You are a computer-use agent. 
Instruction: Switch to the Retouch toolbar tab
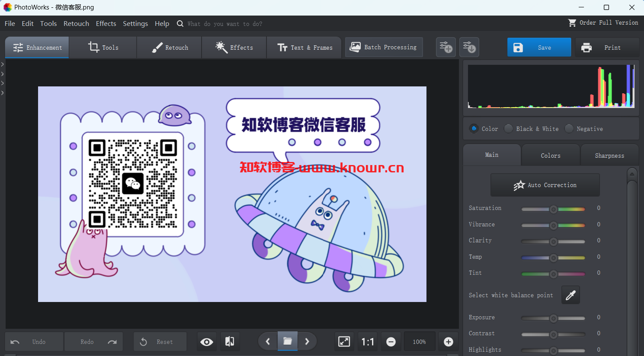[x=170, y=48]
